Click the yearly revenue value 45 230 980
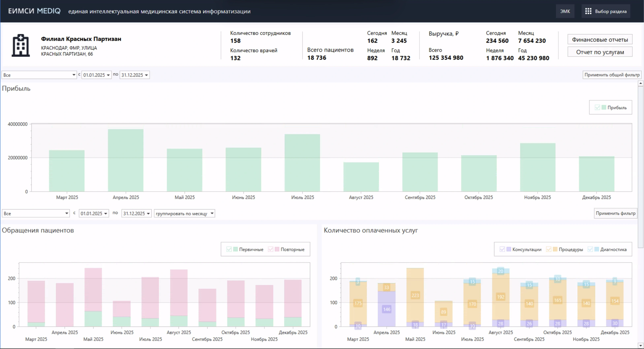644x349 pixels. pos(534,58)
